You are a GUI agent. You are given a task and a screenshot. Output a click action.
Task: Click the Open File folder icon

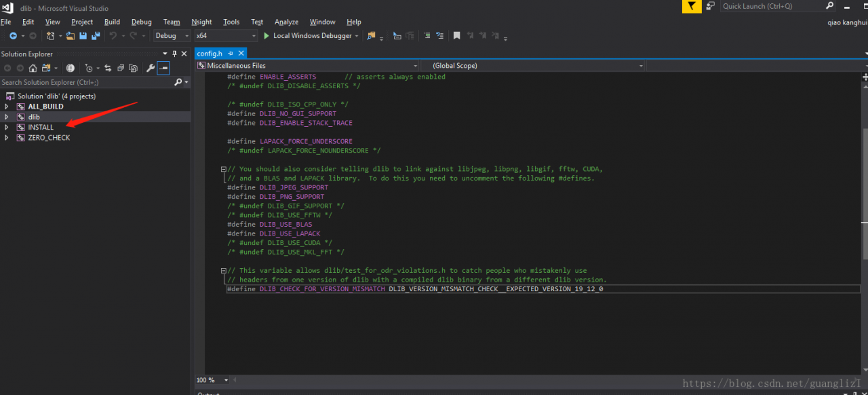71,36
